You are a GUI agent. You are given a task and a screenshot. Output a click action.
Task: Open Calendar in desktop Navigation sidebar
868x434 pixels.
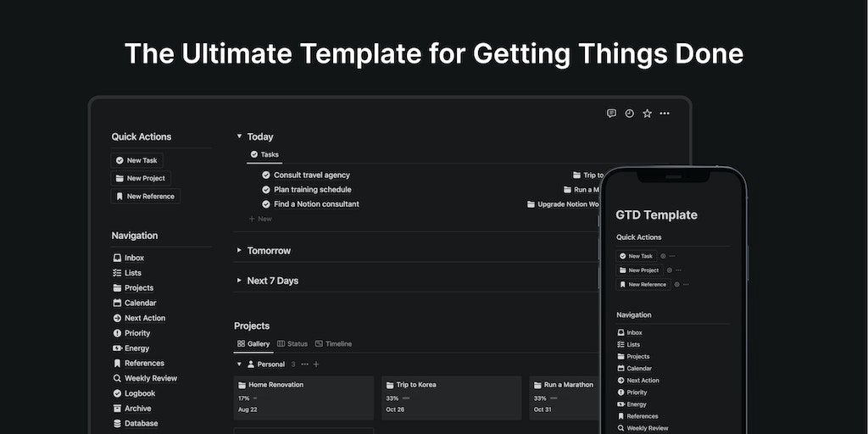[135, 303]
